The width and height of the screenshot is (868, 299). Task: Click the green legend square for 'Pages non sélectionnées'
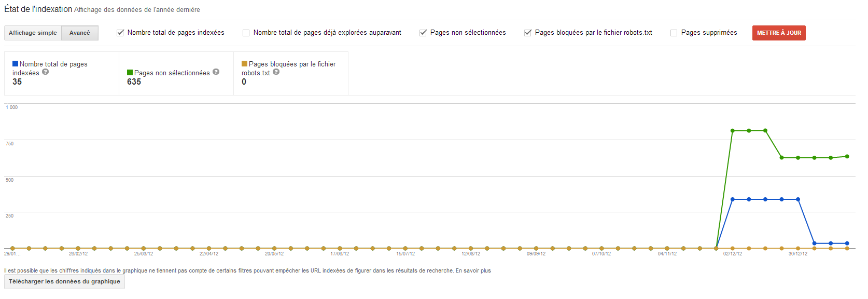(x=130, y=73)
